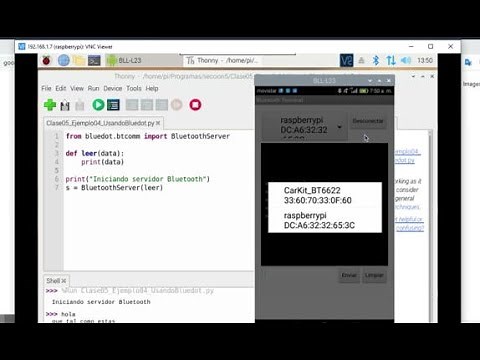
Task: Click the 's = BluetoothServer(leer)' line
Action: [x=114, y=188]
